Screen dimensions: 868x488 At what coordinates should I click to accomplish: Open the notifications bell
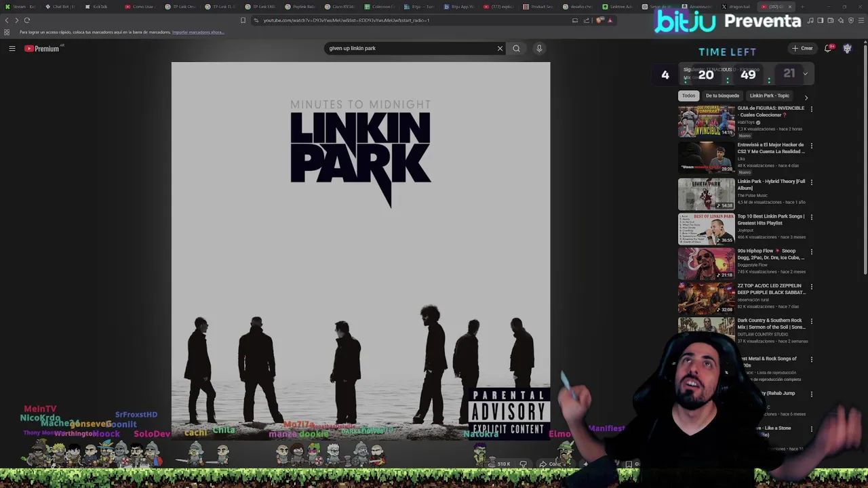pos(828,48)
